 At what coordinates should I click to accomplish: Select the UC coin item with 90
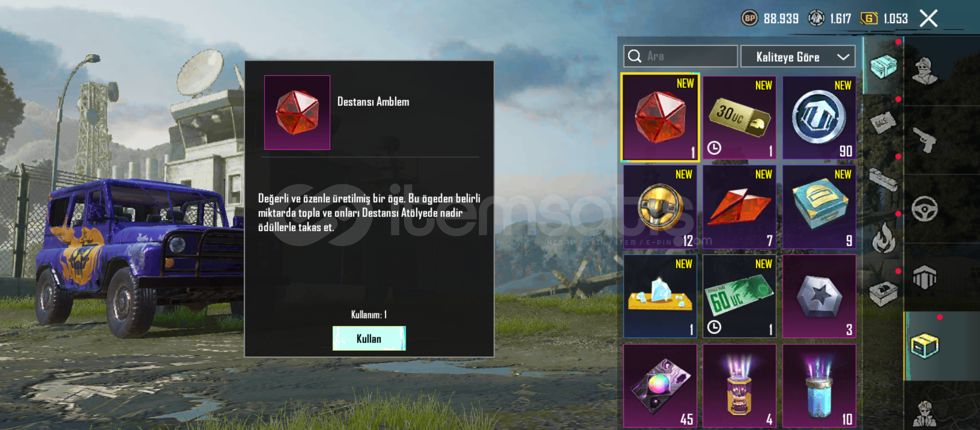point(819,118)
